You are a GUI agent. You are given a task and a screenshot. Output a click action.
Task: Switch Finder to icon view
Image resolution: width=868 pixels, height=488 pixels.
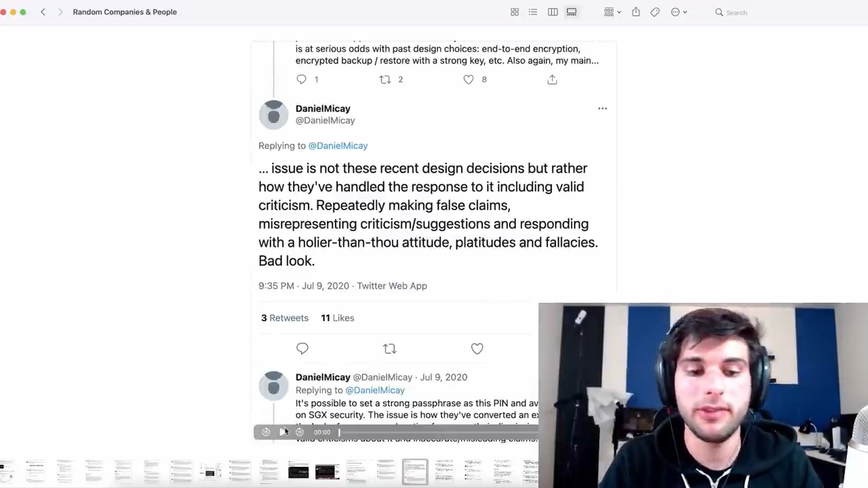tap(515, 12)
